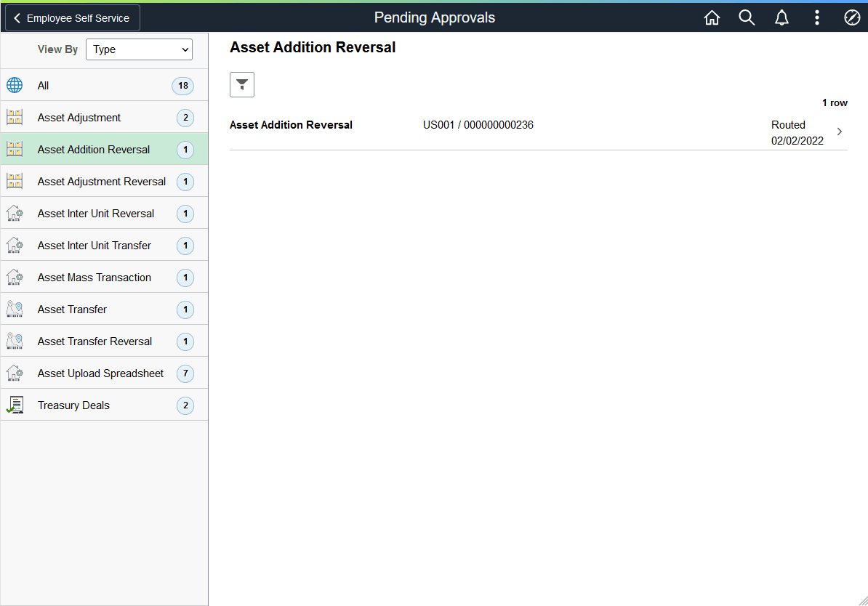The image size is (868, 606).
Task: Open the filter options icon
Action: pos(241,84)
